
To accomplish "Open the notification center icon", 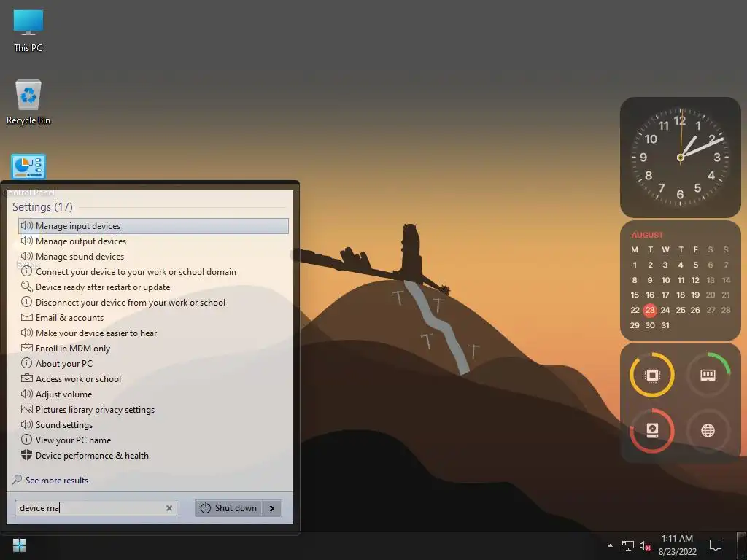I will coord(715,545).
